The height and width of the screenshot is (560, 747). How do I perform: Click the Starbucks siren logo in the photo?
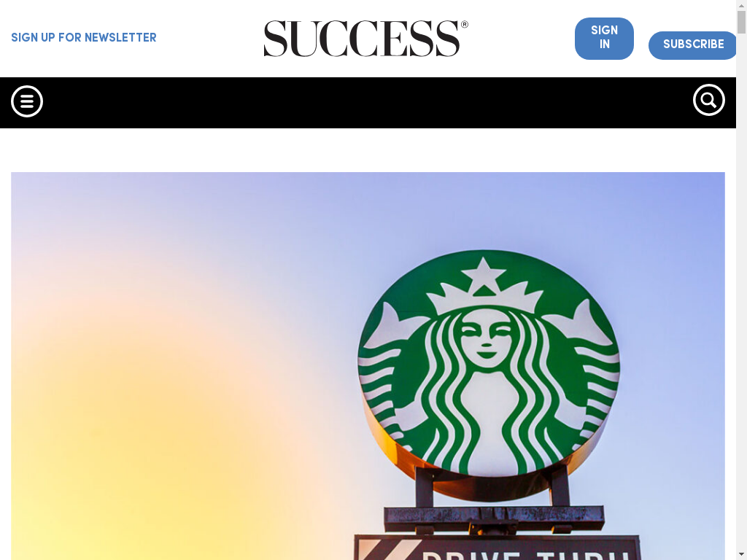(488, 363)
